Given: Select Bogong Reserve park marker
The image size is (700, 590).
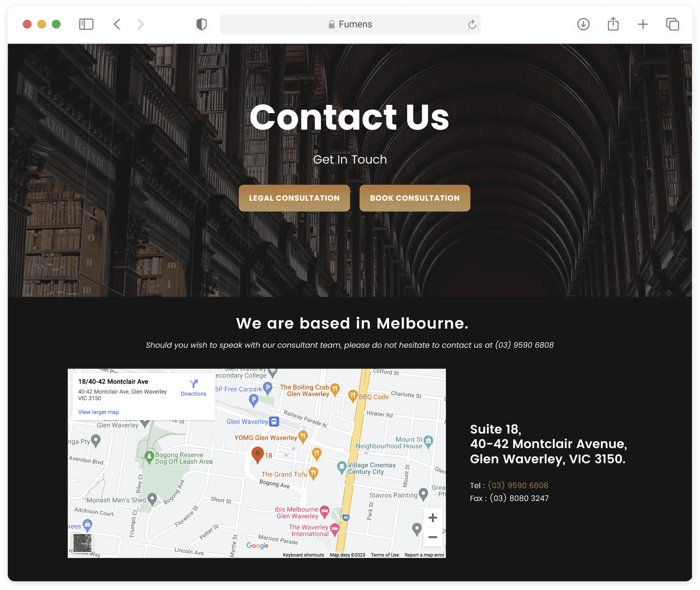Looking at the screenshot, I should (149, 457).
